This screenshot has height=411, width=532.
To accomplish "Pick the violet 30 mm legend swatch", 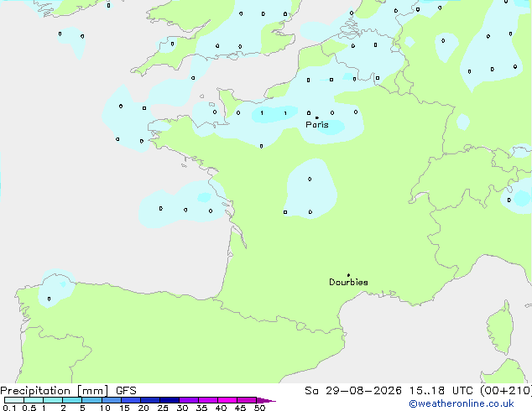I will [x=189, y=400].
